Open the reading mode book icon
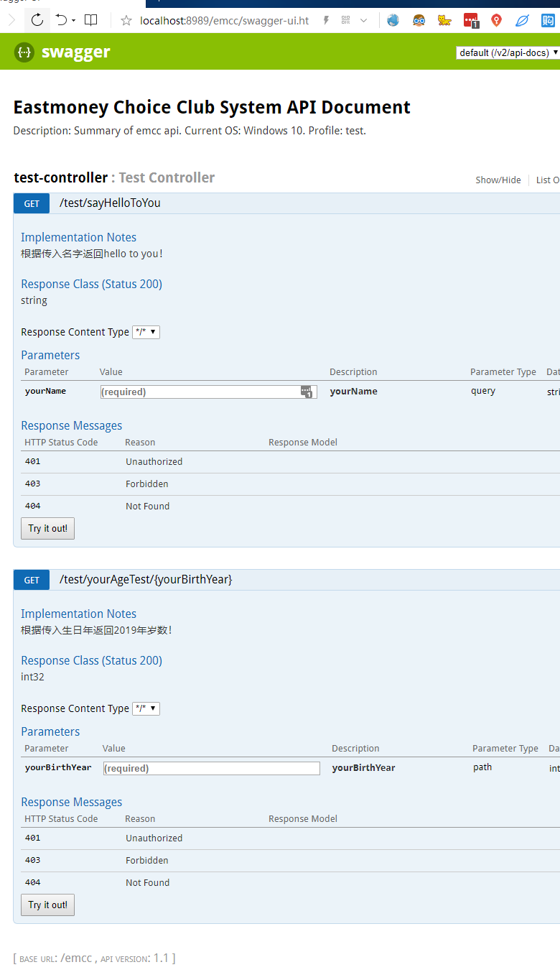Viewport: 560px width, 980px height. 91,20
